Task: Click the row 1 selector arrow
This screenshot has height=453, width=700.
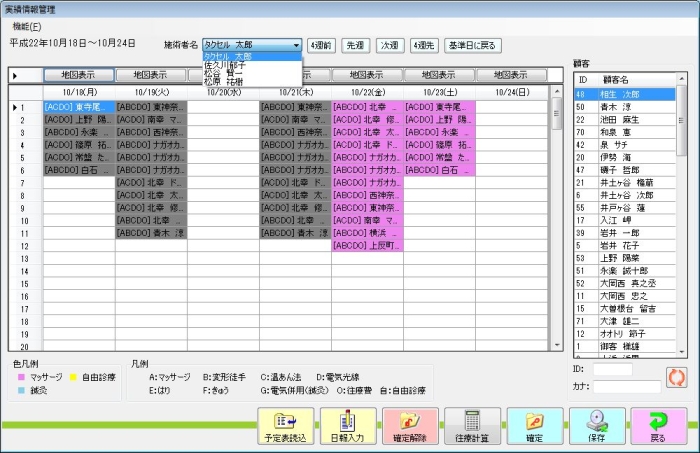Action: coord(15,108)
